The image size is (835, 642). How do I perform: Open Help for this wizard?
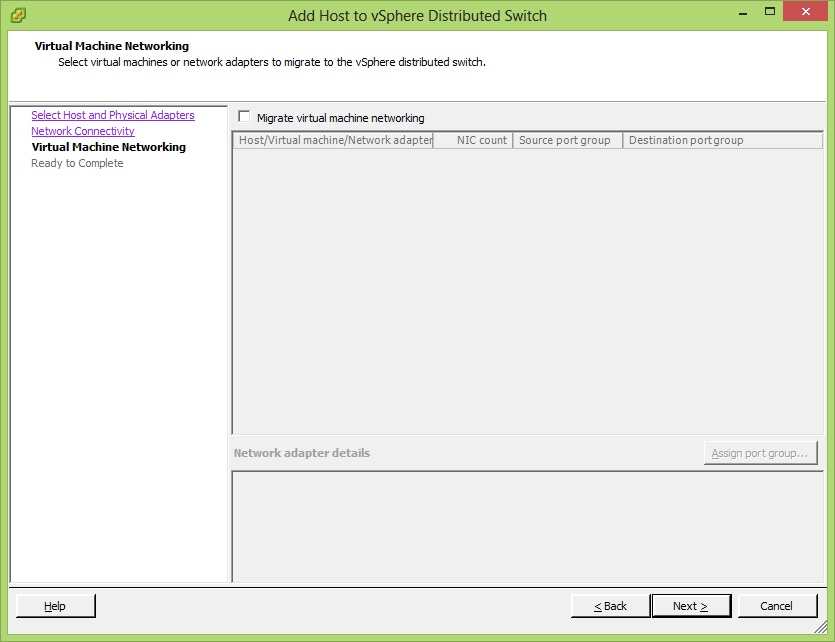tap(55, 606)
